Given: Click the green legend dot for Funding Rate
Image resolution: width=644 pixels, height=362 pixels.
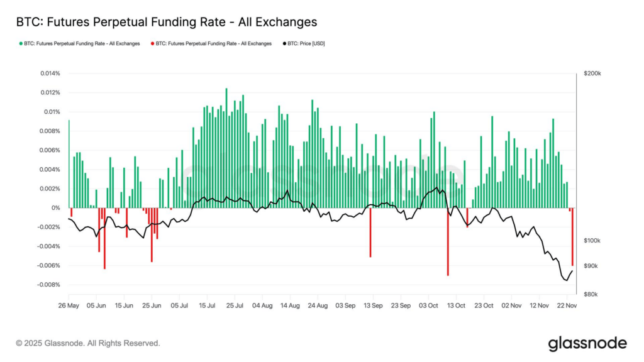Looking at the screenshot, I should click(x=21, y=43).
